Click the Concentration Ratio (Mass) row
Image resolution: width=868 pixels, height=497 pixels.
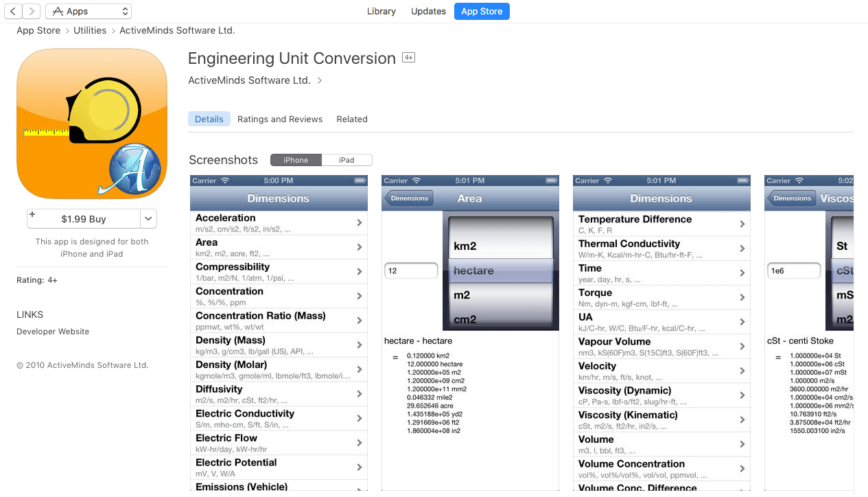coord(279,321)
